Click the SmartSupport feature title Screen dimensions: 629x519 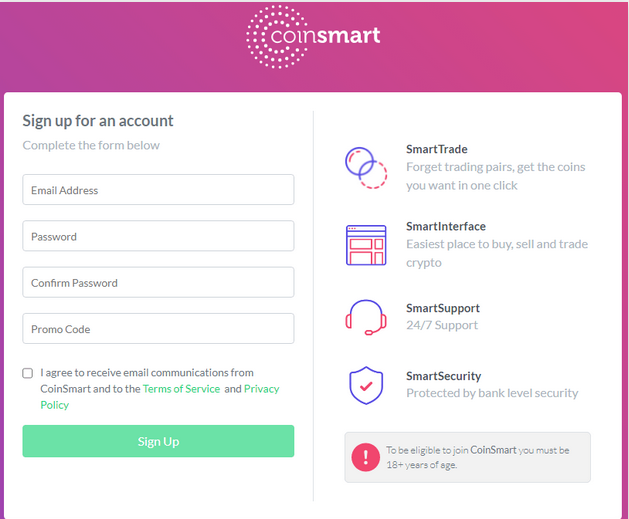442,308
